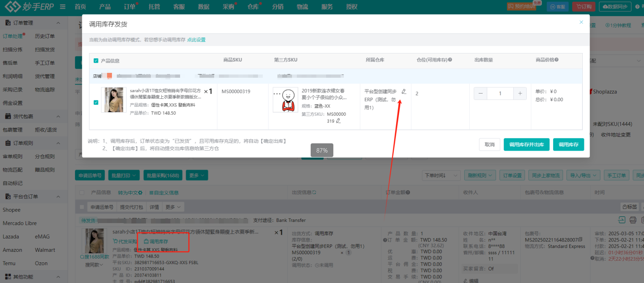Viewport: 644px width, 283px height.
Task: Open the 仓库 top menu
Action: pos(253,7)
